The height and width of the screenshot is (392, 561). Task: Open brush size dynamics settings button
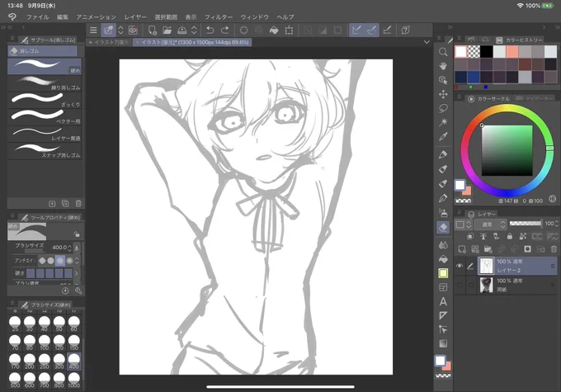coord(77,248)
